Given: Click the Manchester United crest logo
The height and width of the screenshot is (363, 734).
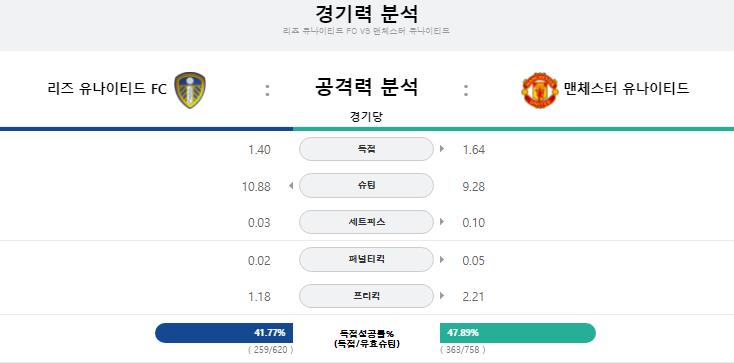Looking at the screenshot, I should click(540, 90).
